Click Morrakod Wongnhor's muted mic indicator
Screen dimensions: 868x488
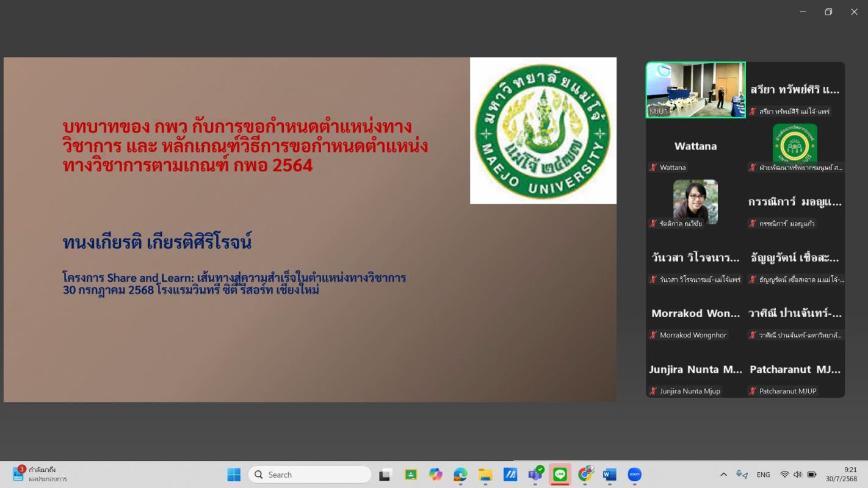(x=653, y=335)
